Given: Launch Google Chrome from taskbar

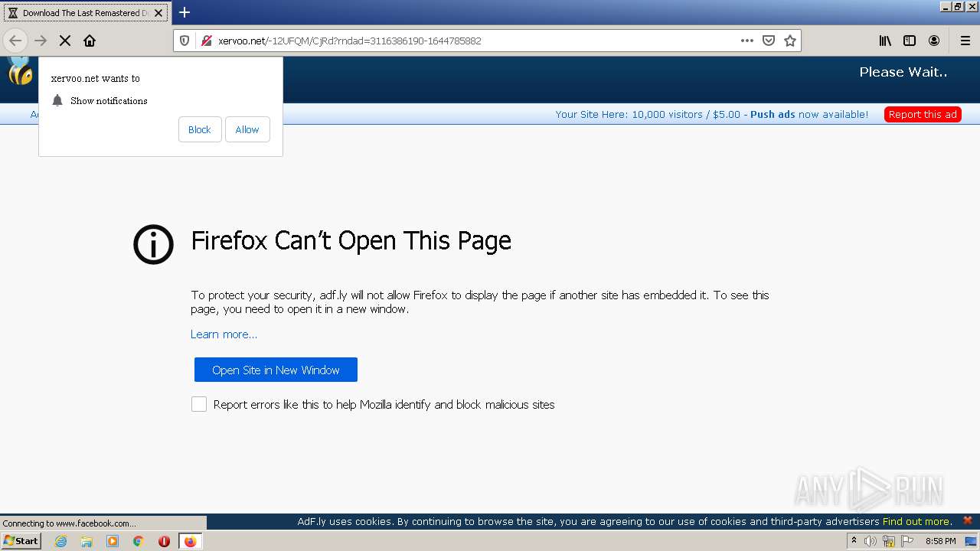Looking at the screenshot, I should pyautogui.click(x=139, y=541).
